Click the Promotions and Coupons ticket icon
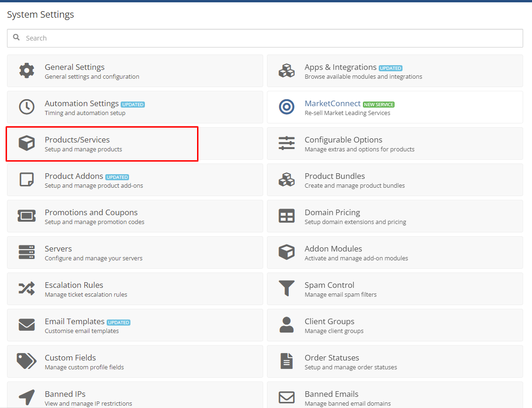The width and height of the screenshot is (532, 408). click(27, 216)
